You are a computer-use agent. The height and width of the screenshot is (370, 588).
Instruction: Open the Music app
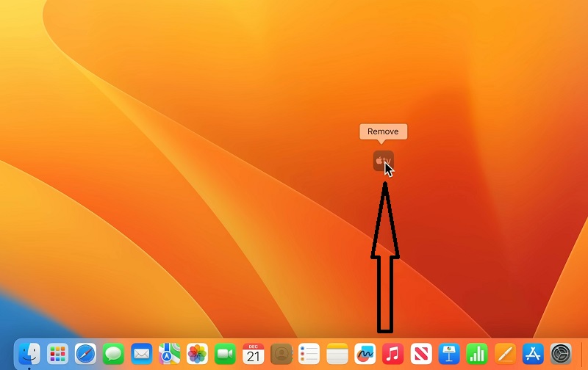coord(392,354)
